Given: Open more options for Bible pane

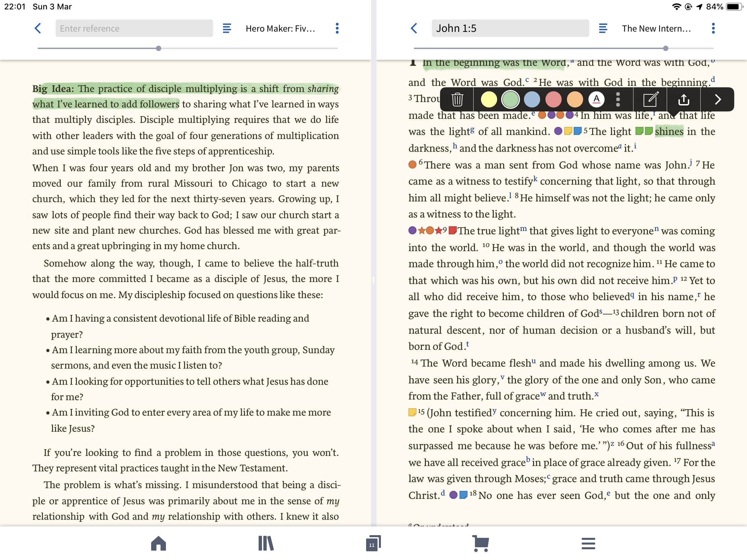Looking at the screenshot, I should [x=713, y=28].
